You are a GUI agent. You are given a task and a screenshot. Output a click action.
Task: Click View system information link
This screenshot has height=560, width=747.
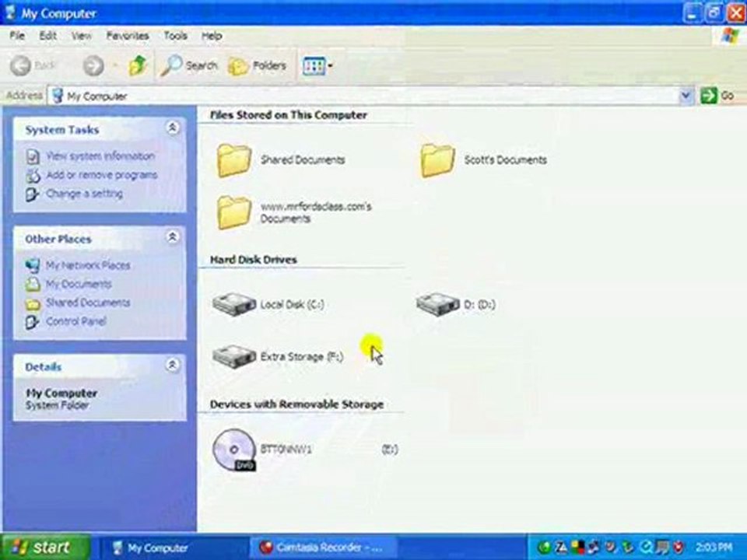pyautogui.click(x=100, y=156)
